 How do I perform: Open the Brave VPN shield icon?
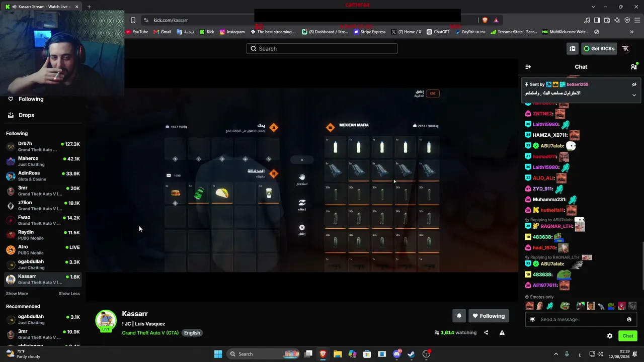(627, 20)
